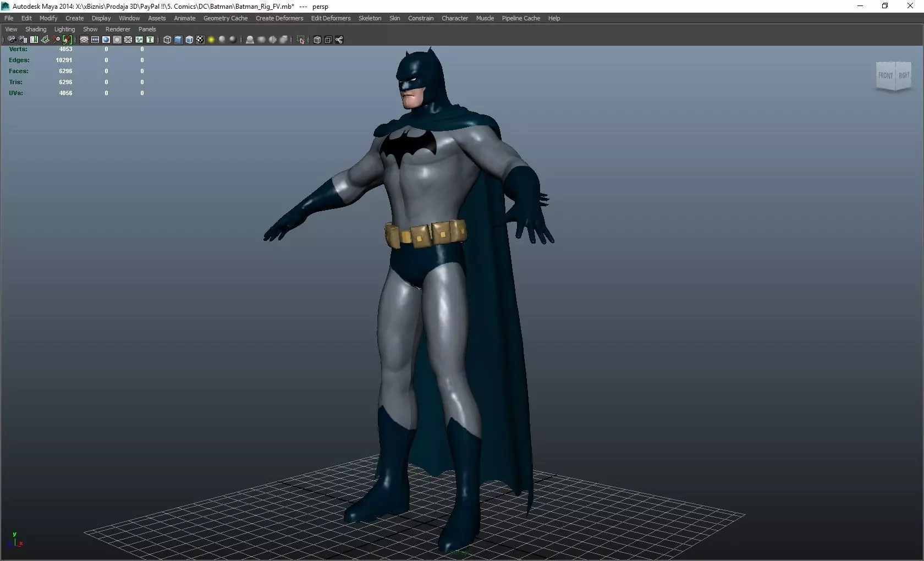
Task: Toggle the Grid display icon
Action: click(84, 40)
